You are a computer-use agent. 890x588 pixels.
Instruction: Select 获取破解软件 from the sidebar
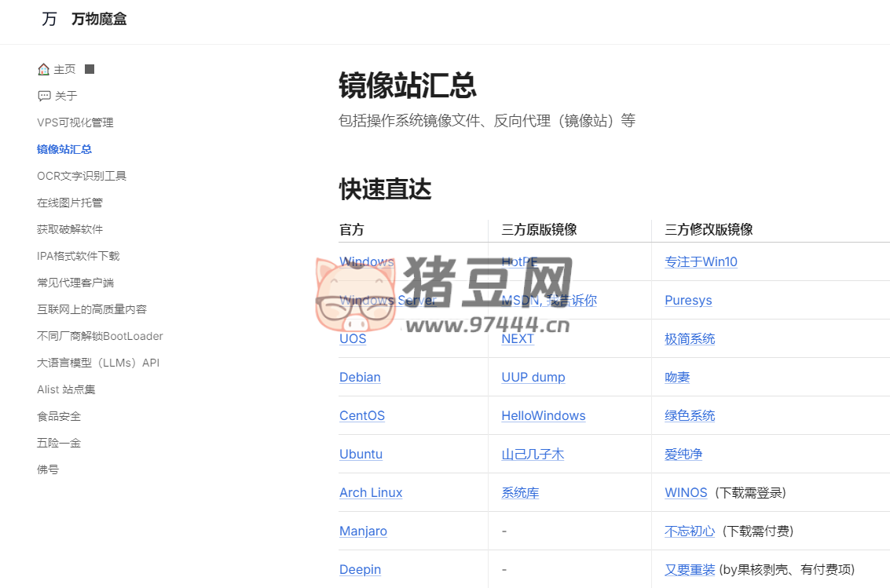tap(69, 229)
